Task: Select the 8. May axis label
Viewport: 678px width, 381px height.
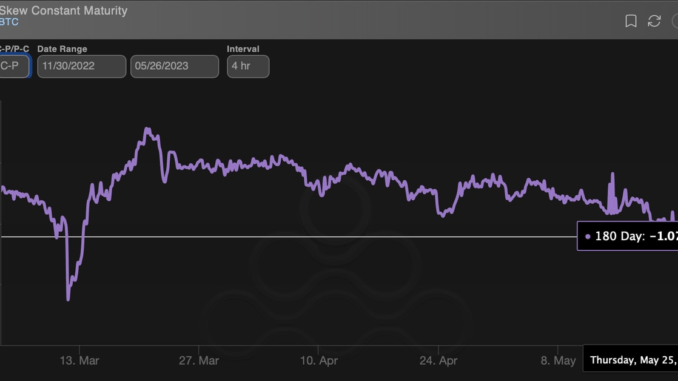Action: pyautogui.click(x=558, y=361)
